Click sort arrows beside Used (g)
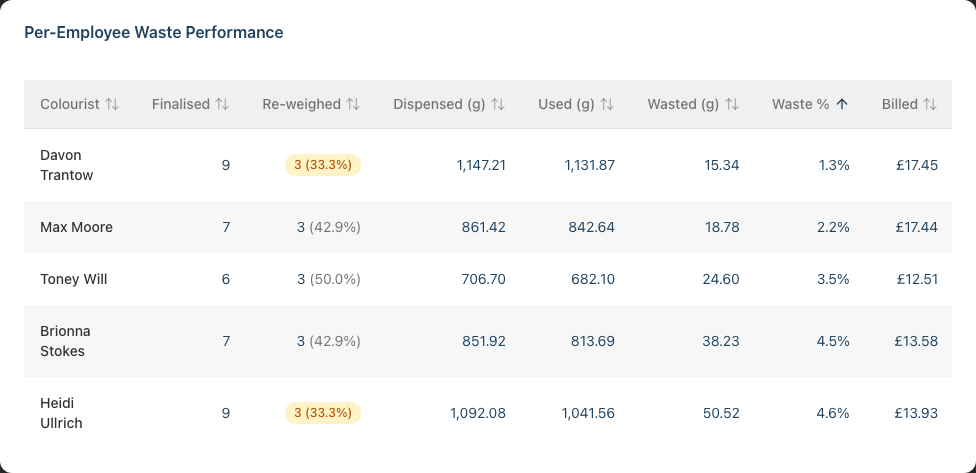The width and height of the screenshot is (976, 473). [x=608, y=104]
